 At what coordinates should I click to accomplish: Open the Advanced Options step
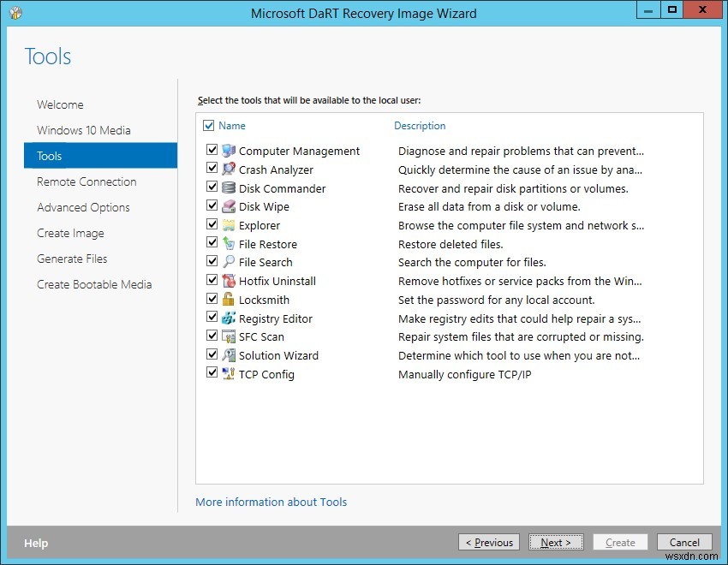click(83, 207)
